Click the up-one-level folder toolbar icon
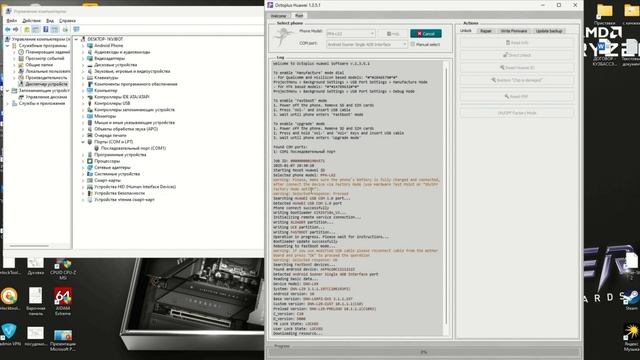Viewport: 640px width, 360px height. (27, 29)
